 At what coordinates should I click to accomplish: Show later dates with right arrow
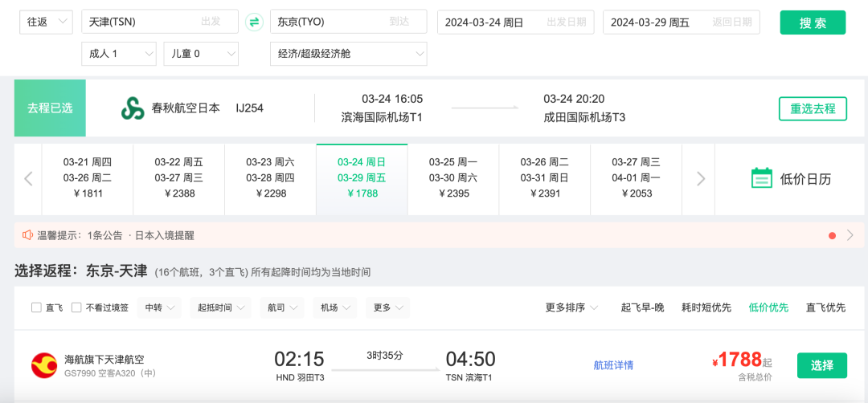click(701, 179)
